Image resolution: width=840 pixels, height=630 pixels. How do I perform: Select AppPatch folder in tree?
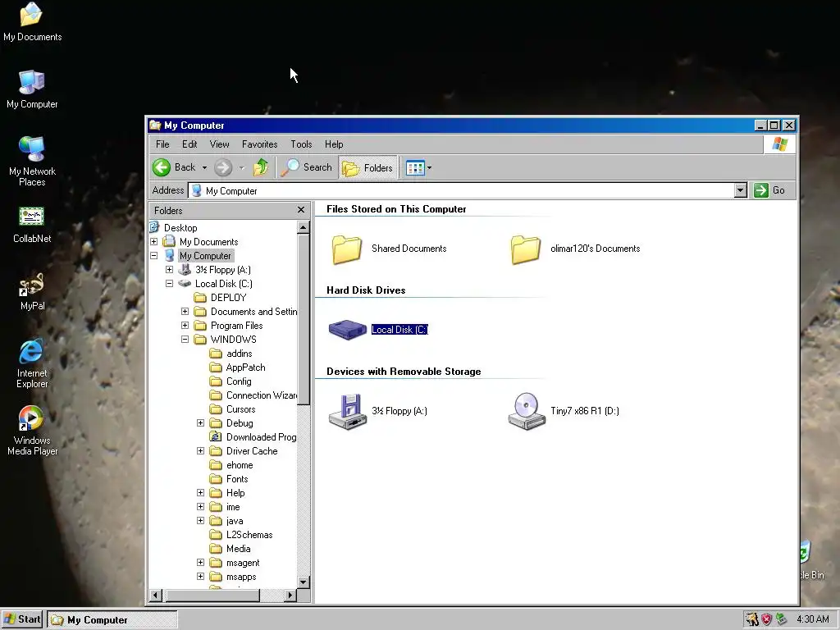[245, 367]
